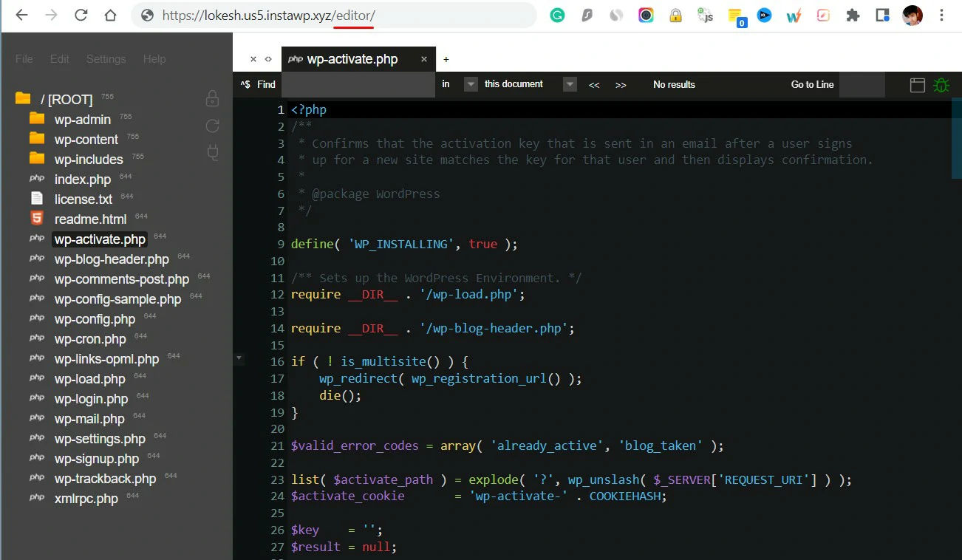Viewport: 962px width, 560px height.
Task: Open the File menu
Action: pos(24,59)
